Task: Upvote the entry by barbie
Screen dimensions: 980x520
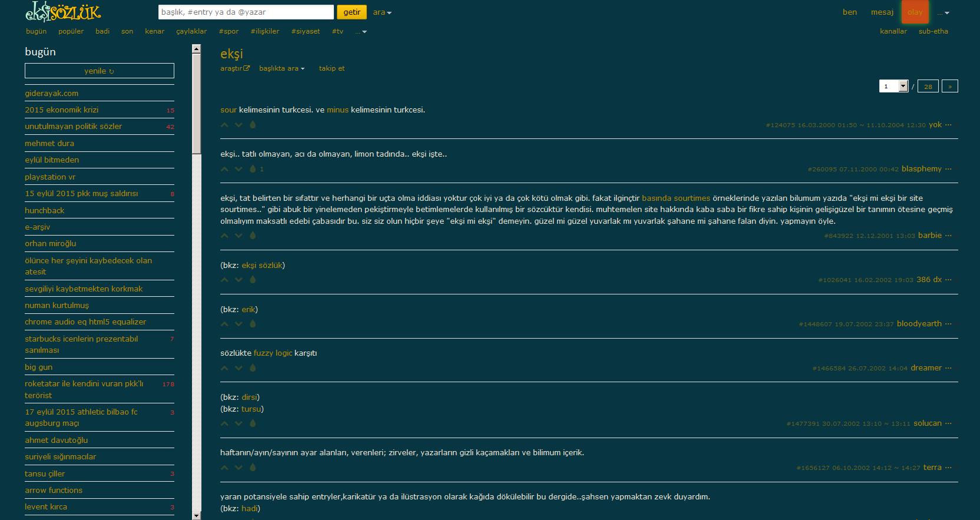Action: [x=224, y=236]
